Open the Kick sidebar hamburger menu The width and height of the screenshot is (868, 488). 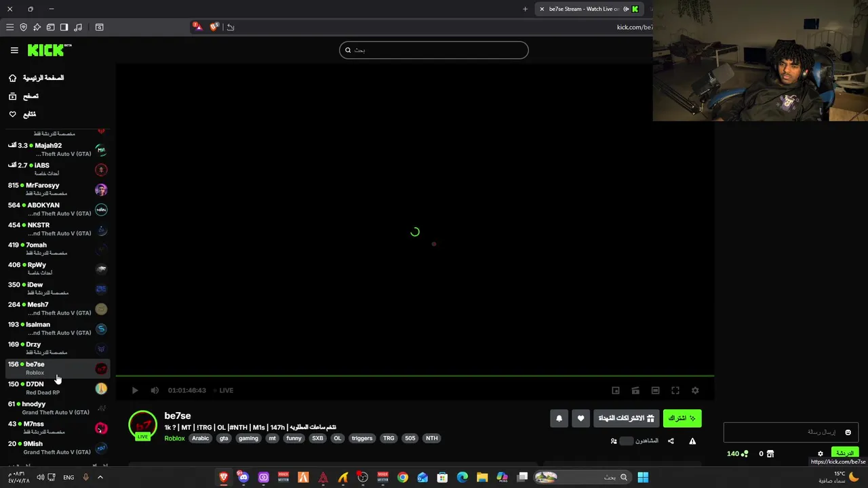pyautogui.click(x=14, y=50)
